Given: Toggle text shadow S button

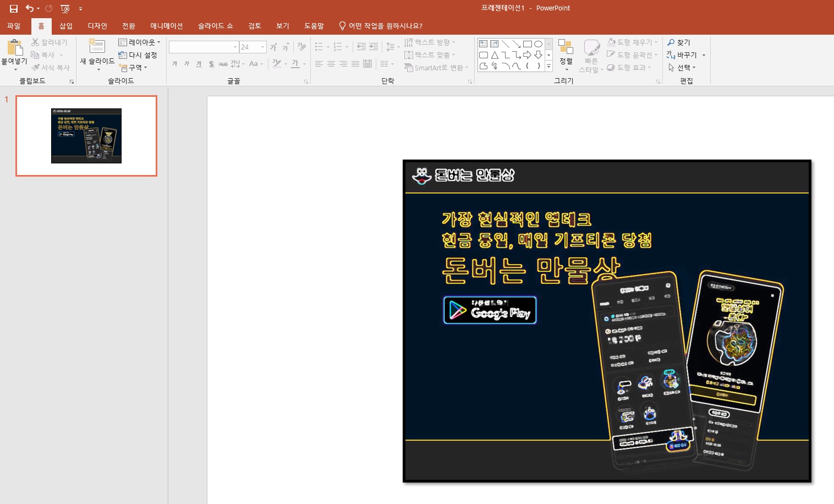Looking at the screenshot, I should click(211, 64).
